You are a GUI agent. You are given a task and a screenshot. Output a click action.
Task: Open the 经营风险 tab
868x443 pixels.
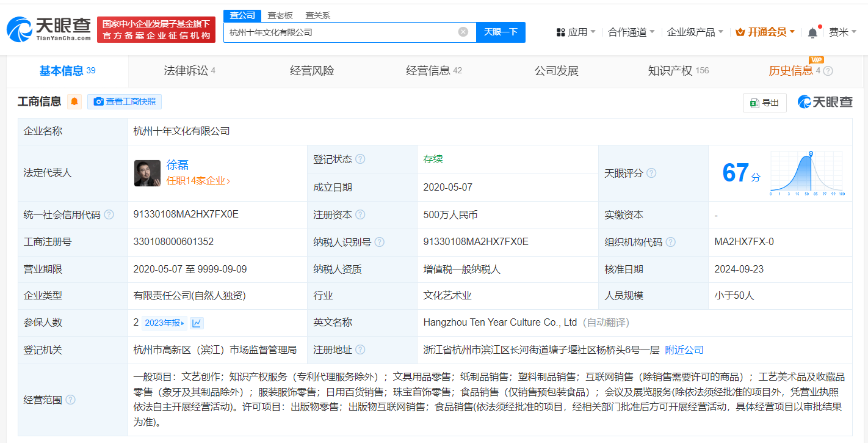coord(312,71)
